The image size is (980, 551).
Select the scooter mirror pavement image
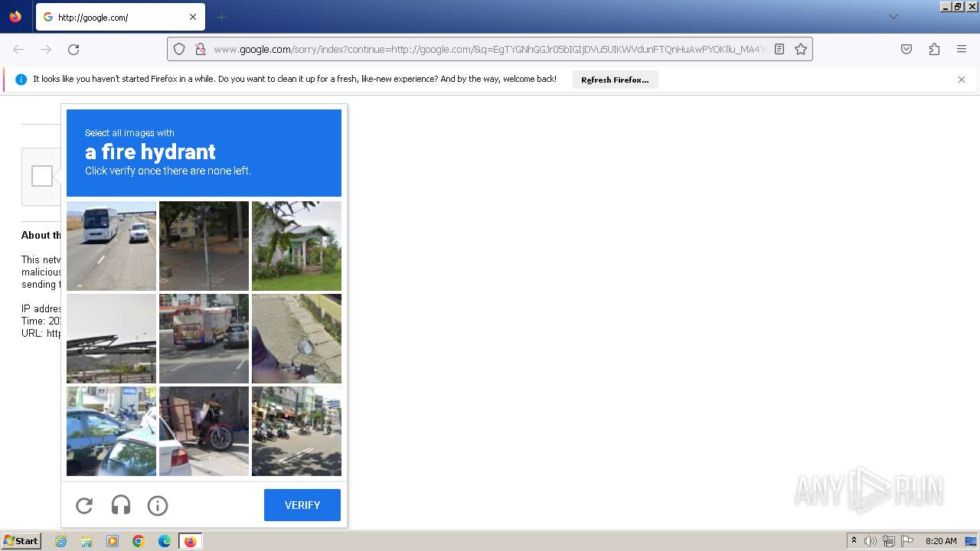pos(296,338)
